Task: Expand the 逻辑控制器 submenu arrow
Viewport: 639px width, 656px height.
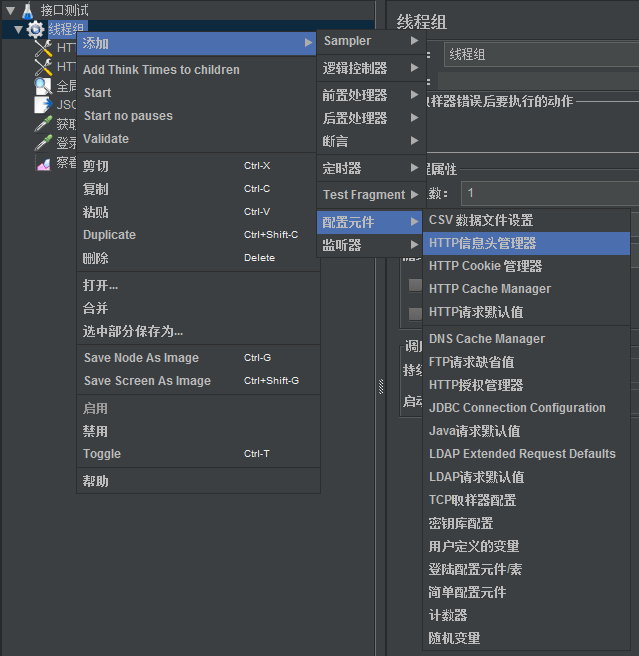Action: [414, 67]
